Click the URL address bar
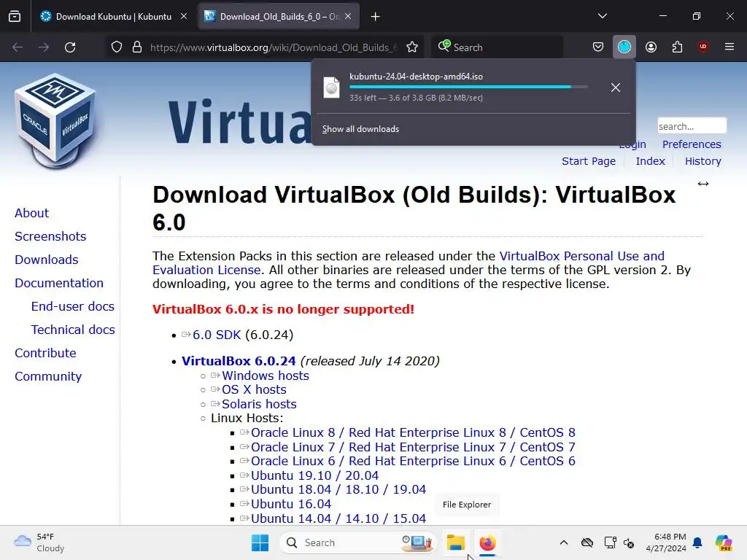Image resolution: width=747 pixels, height=560 pixels. click(274, 47)
